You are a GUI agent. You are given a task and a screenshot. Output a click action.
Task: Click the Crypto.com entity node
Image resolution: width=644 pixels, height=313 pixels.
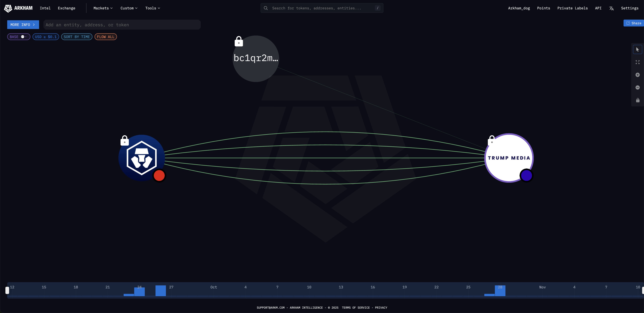pos(142,158)
